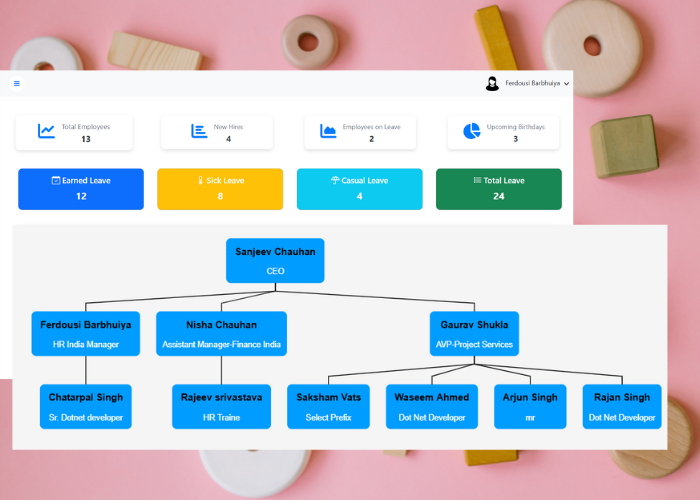This screenshot has width=700, height=500.
Task: Click the Total Employees line chart icon
Action: (46, 131)
